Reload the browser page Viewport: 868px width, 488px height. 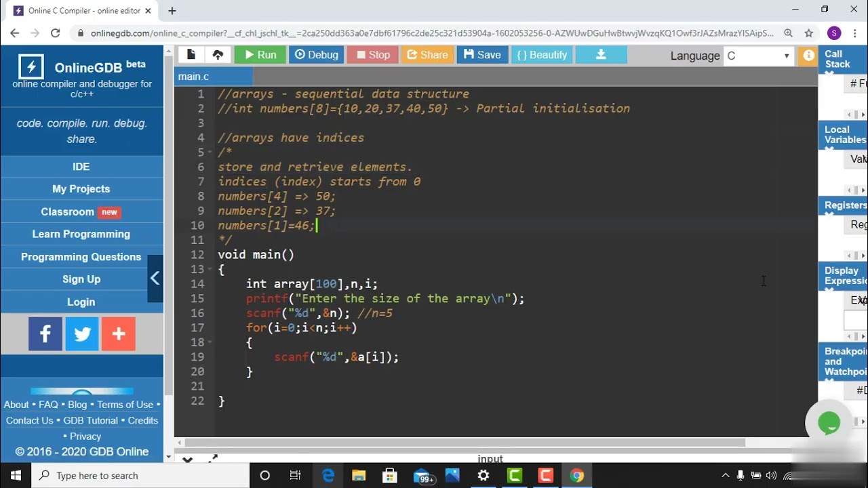point(56,33)
